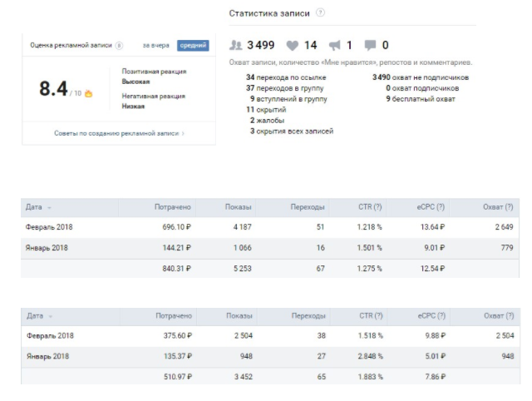Select Показы header in second table
The image size is (532, 401).
(239, 316)
